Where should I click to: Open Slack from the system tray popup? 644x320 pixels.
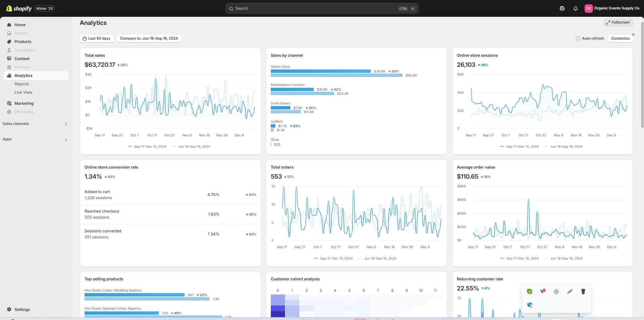(x=556, y=291)
